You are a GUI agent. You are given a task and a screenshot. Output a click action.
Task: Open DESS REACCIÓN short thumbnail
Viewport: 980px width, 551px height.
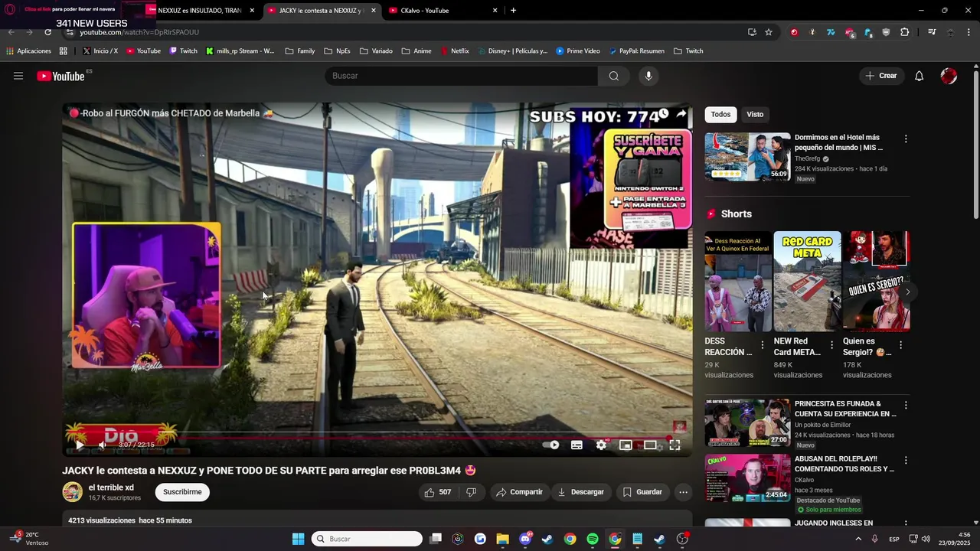(x=738, y=281)
